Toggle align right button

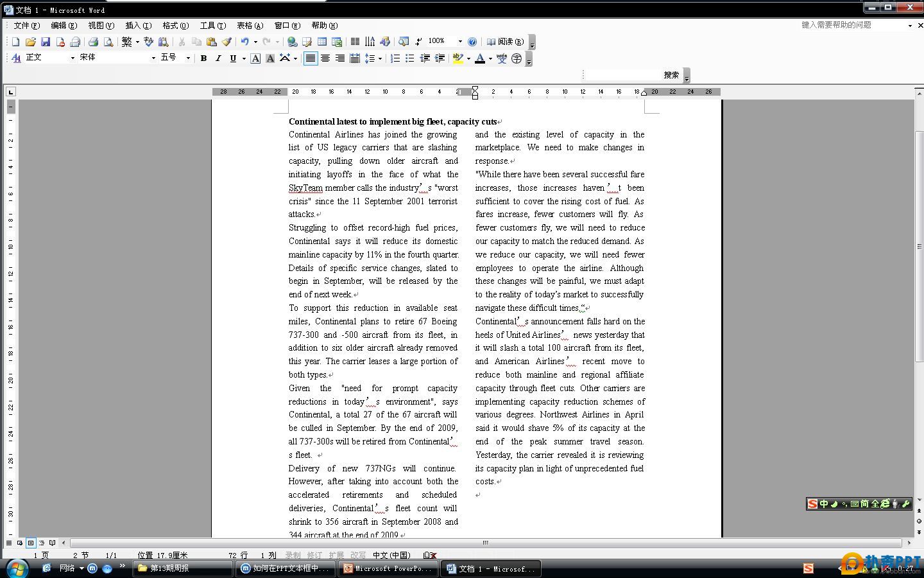[340, 58]
